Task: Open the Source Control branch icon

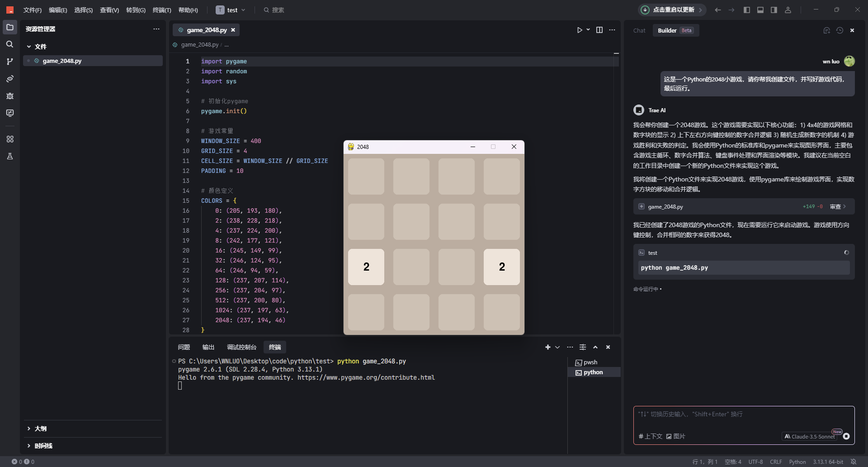Action: point(9,62)
